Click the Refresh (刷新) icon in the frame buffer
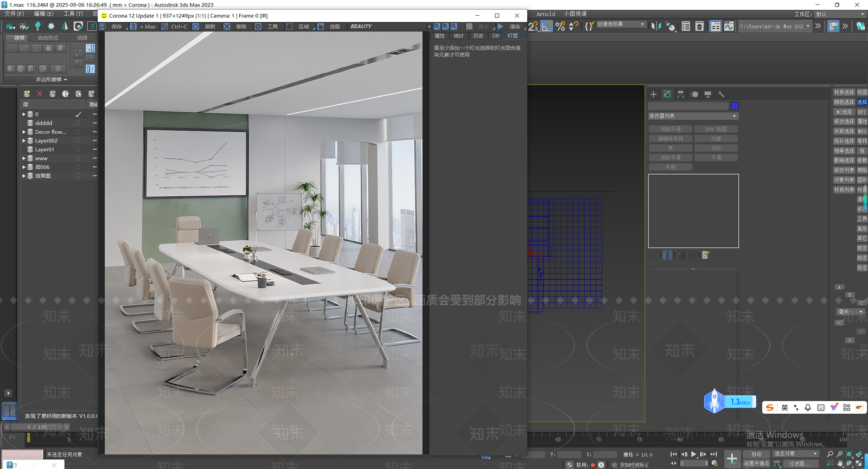Viewport: 868px width, 469px height. 196,26
